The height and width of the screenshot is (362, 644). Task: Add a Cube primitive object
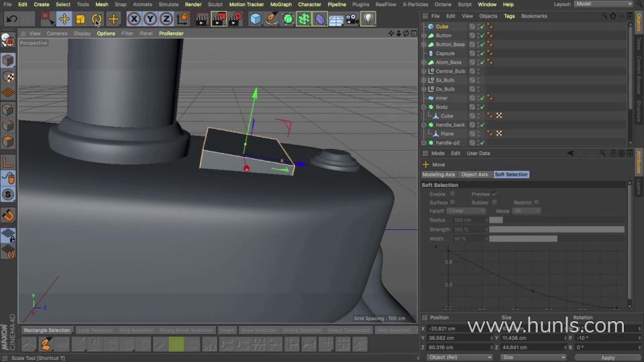click(x=255, y=19)
